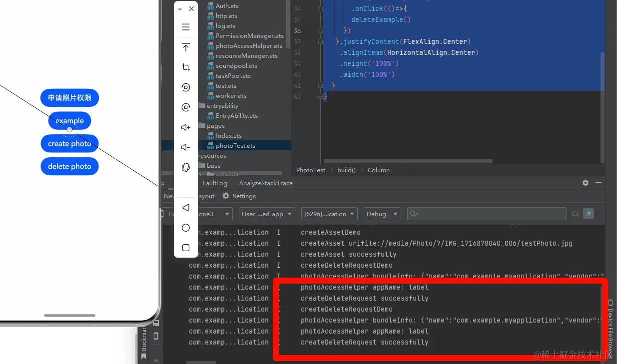Open Index.ets in project tree

(228, 136)
